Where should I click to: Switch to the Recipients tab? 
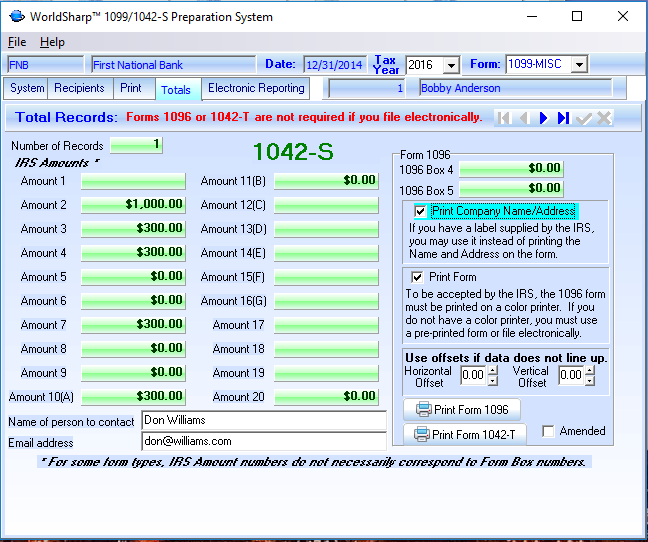point(79,88)
